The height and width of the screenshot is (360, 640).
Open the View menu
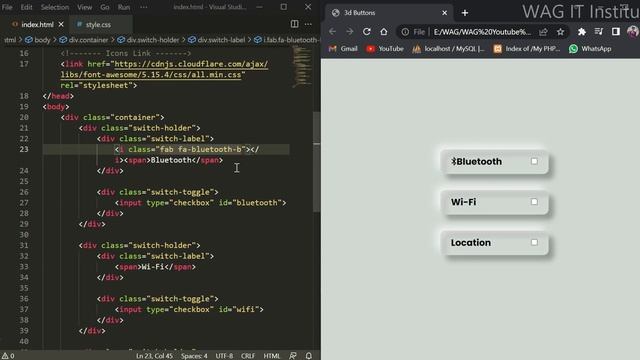84,7
